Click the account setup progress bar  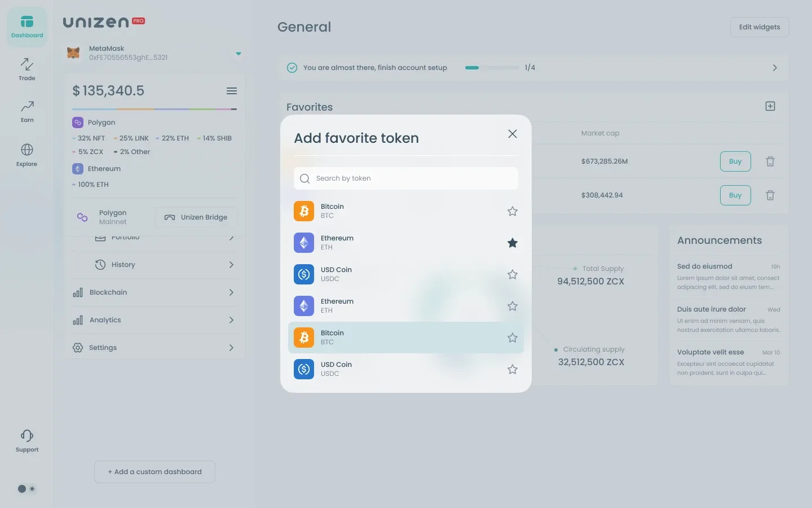pyautogui.click(x=492, y=68)
